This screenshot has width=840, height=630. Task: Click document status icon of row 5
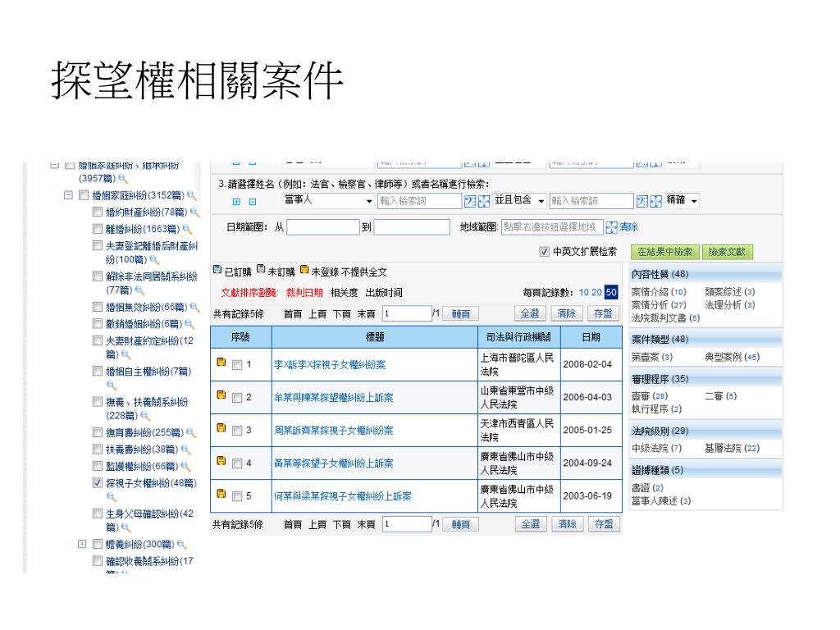point(221,493)
